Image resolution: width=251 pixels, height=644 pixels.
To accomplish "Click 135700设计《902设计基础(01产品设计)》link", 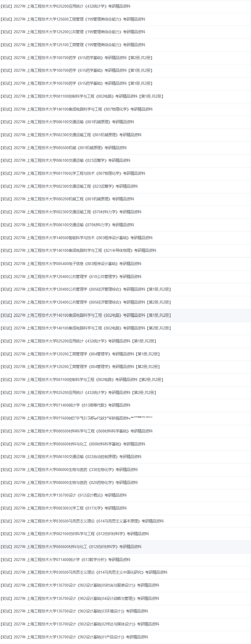I will pos(74,637).
